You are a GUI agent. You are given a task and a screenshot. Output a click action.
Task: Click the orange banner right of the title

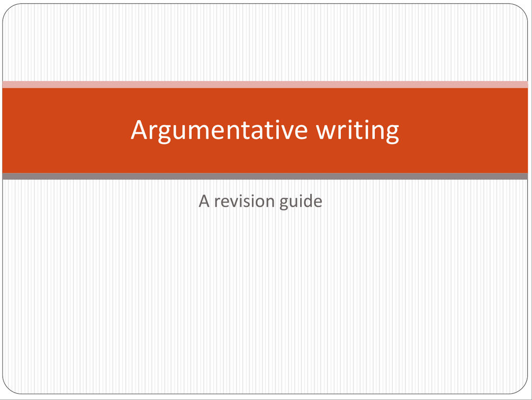pos(466,130)
